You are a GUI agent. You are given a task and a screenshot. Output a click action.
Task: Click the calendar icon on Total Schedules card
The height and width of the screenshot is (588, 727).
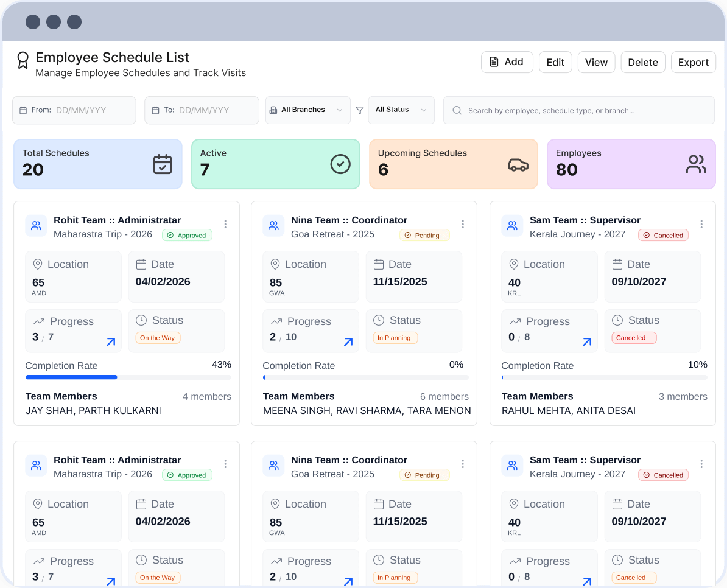163,164
